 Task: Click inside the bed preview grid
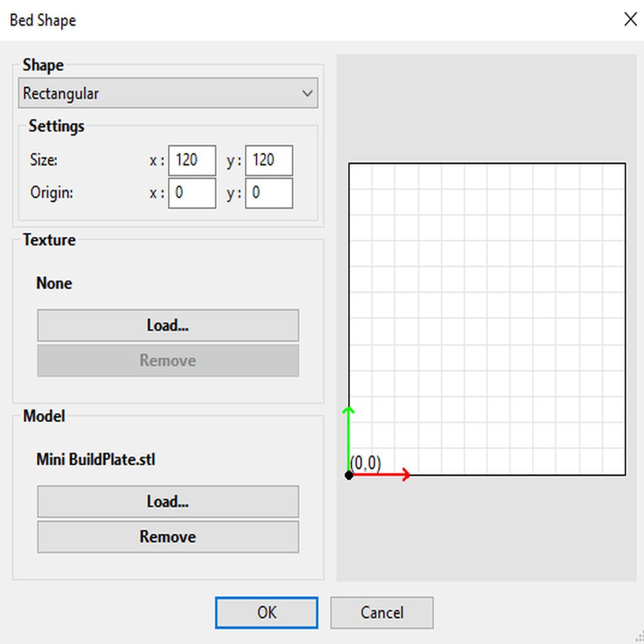tap(487, 314)
